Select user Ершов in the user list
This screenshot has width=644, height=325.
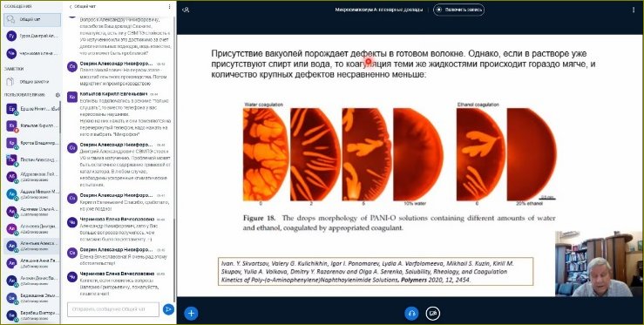tap(32, 109)
